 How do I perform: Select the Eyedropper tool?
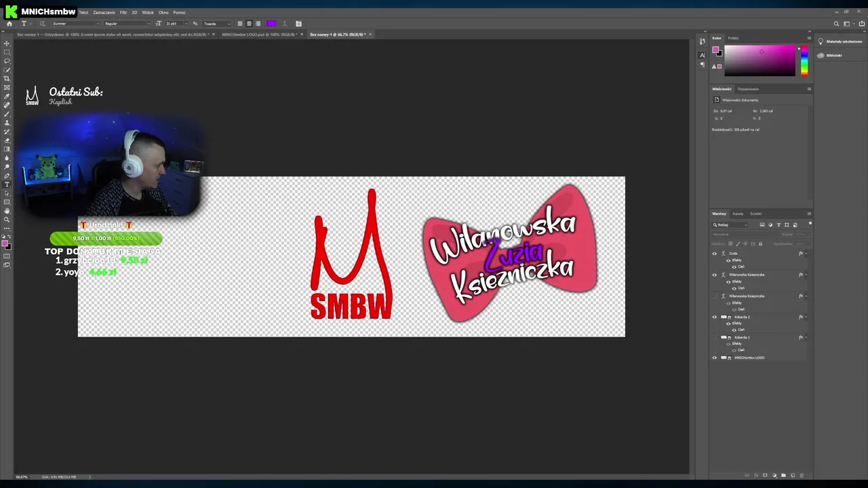click(7, 96)
